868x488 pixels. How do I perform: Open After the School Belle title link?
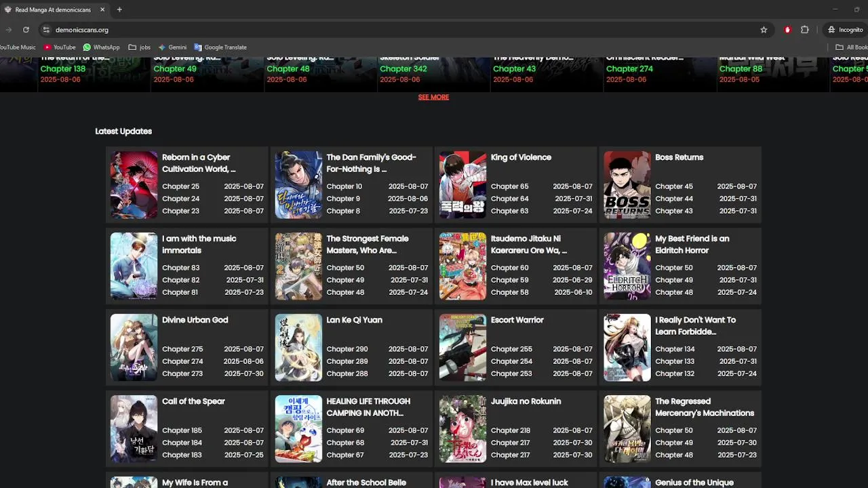pos(366,483)
